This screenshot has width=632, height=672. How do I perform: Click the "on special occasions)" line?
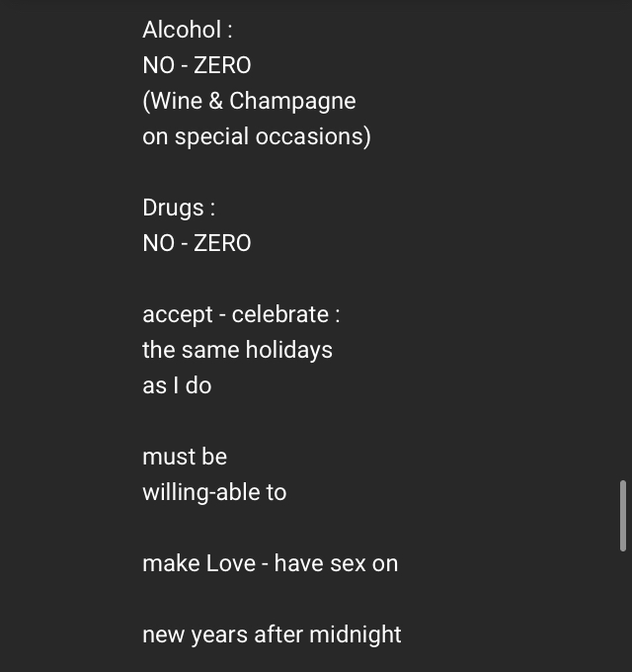click(x=256, y=136)
